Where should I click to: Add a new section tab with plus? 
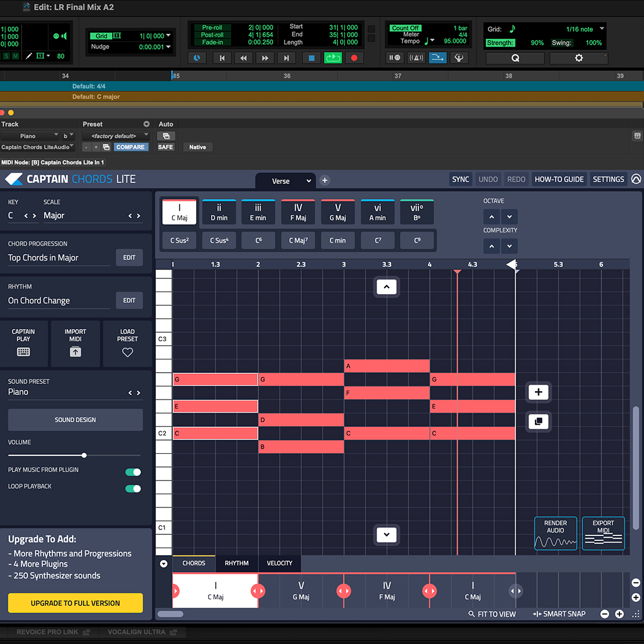pyautogui.click(x=324, y=180)
